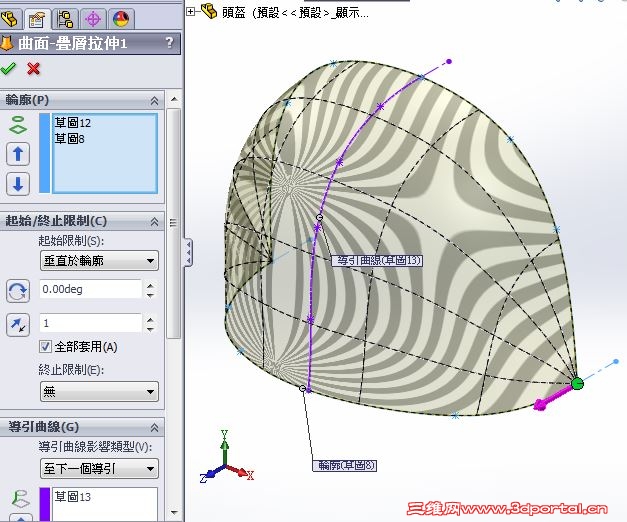Screen dimensions: 627x522
Task: Click the property panel scrollbar thumb
Action: (173, 223)
